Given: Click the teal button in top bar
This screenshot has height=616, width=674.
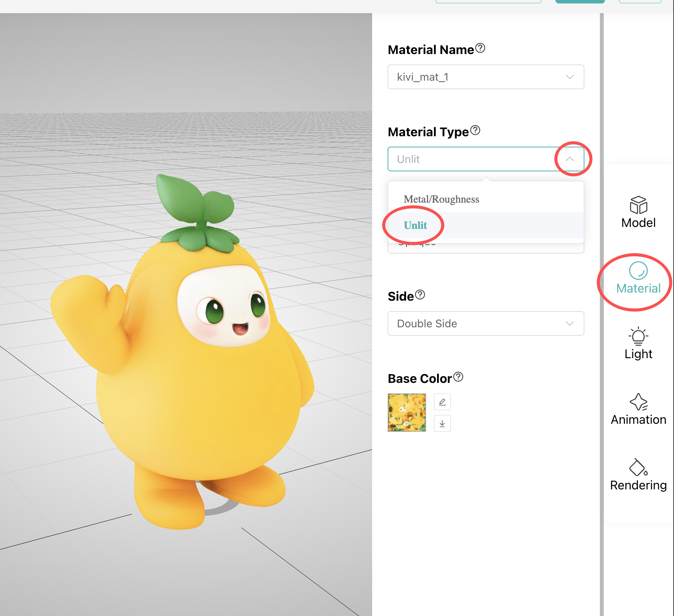Looking at the screenshot, I should pyautogui.click(x=580, y=2).
